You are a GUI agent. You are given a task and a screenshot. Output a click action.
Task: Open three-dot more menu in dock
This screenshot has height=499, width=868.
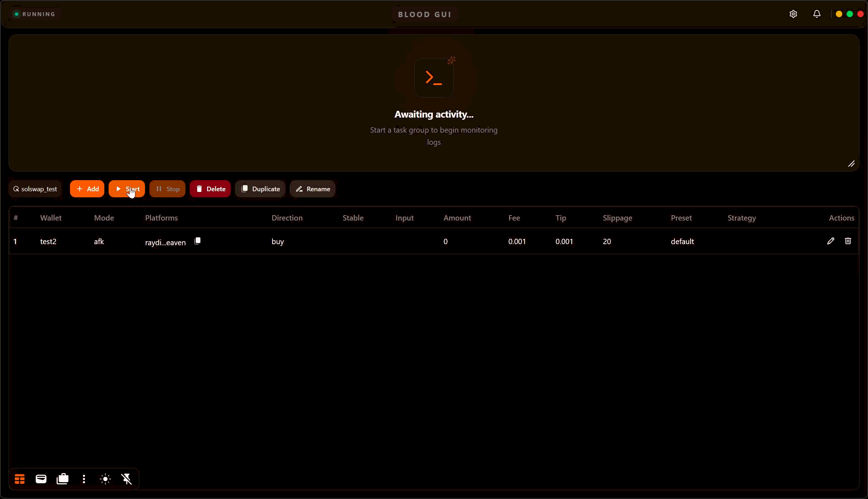(x=84, y=479)
